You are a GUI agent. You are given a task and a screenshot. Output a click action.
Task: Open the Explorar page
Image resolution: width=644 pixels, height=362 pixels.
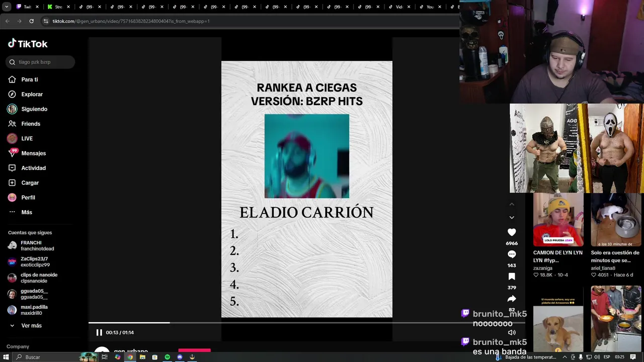pos(25,94)
